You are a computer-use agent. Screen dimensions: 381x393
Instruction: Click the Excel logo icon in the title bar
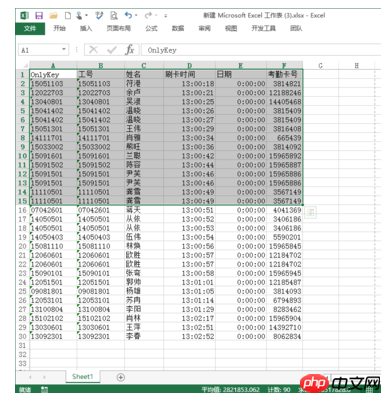click(25, 16)
